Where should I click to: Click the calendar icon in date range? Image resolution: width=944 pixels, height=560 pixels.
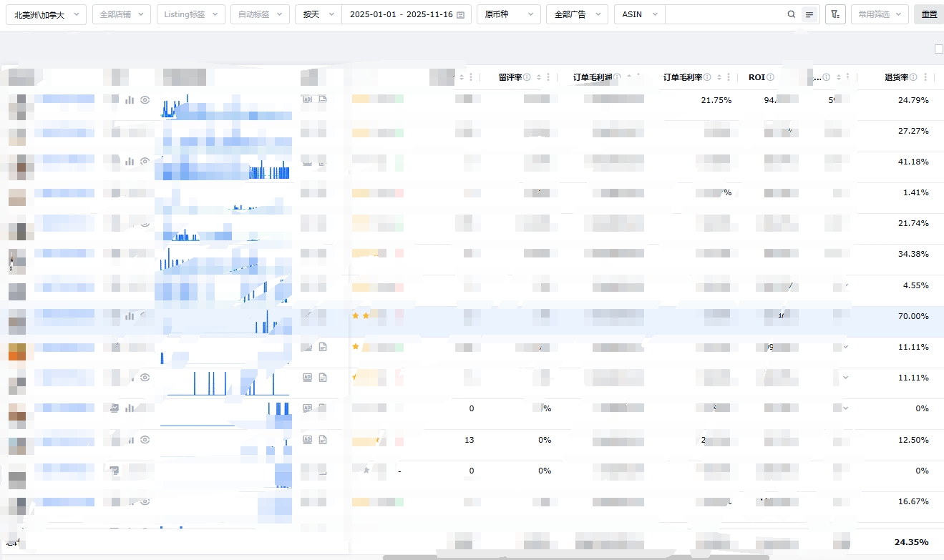(460, 14)
